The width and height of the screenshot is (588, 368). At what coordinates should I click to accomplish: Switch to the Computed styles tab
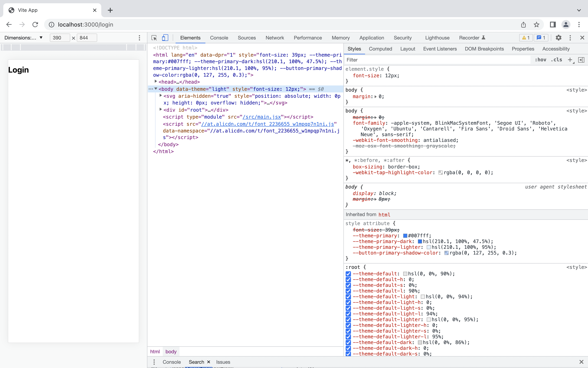[380, 49]
